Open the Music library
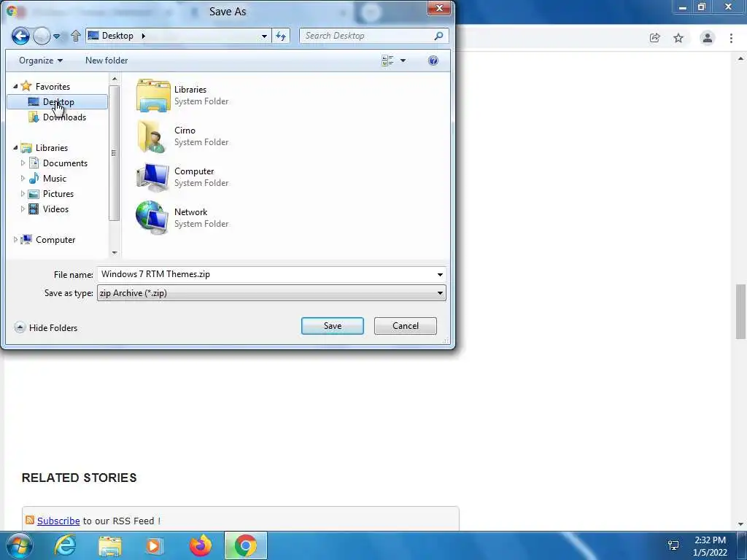The height and width of the screenshot is (560, 747). tap(54, 179)
